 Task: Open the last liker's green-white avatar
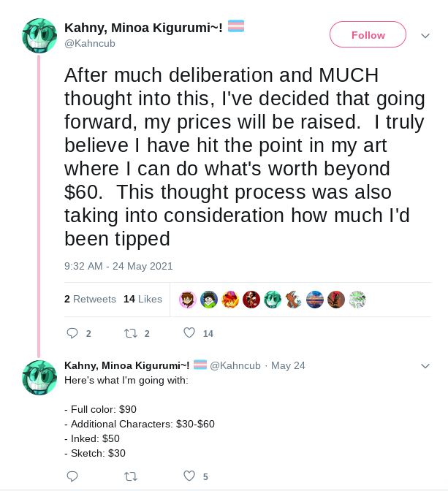coord(357,300)
